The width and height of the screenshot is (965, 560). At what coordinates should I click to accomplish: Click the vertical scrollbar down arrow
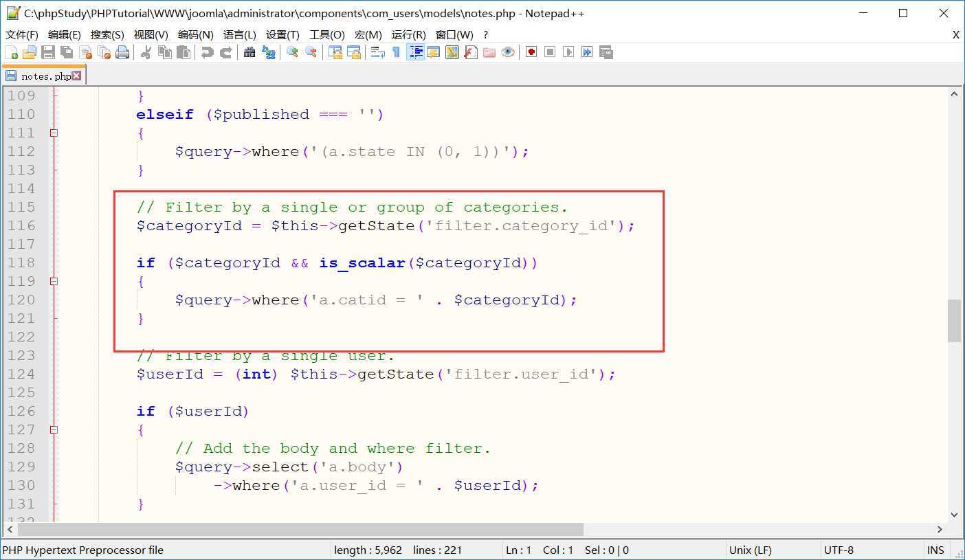(954, 515)
